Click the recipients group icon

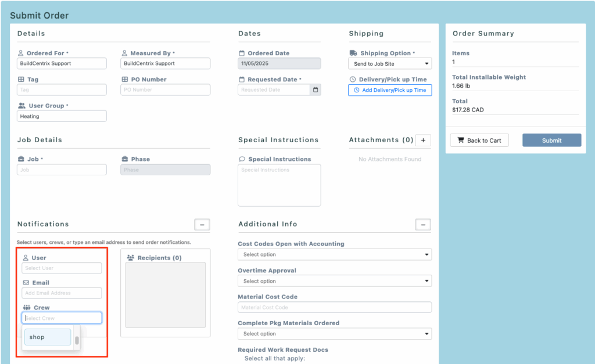[130, 258]
